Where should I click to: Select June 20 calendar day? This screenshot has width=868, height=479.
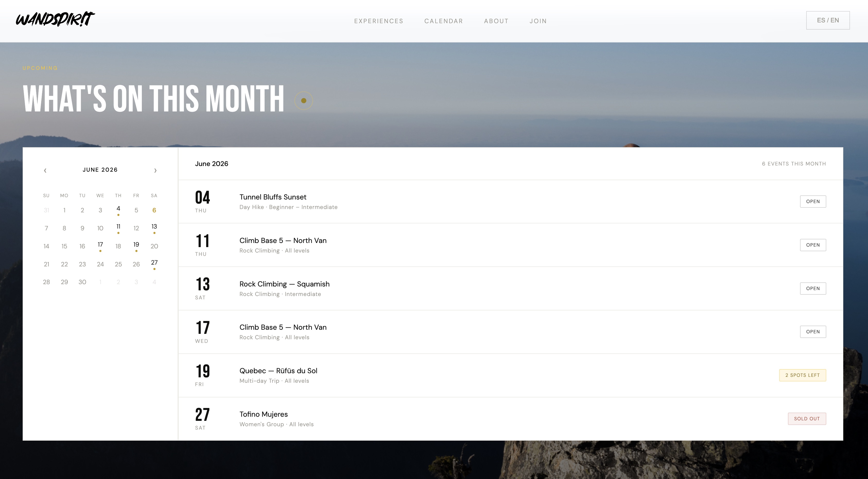pos(154,246)
